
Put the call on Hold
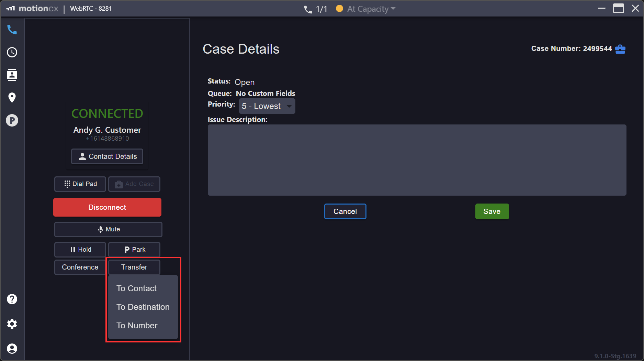coord(80,250)
